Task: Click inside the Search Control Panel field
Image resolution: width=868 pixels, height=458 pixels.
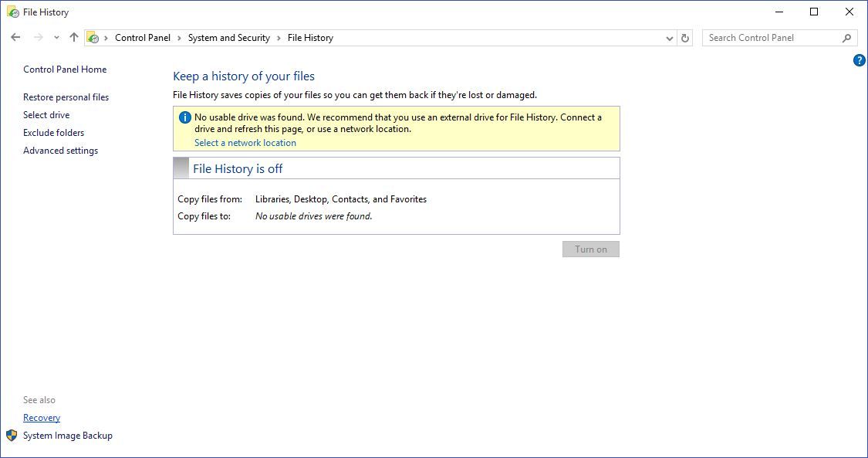Action: coord(772,37)
